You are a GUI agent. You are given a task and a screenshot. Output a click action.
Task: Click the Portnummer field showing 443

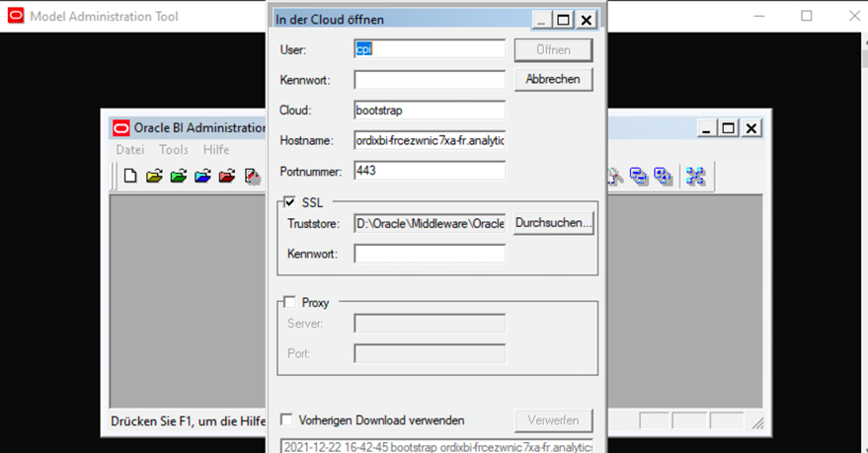pyautogui.click(x=430, y=171)
